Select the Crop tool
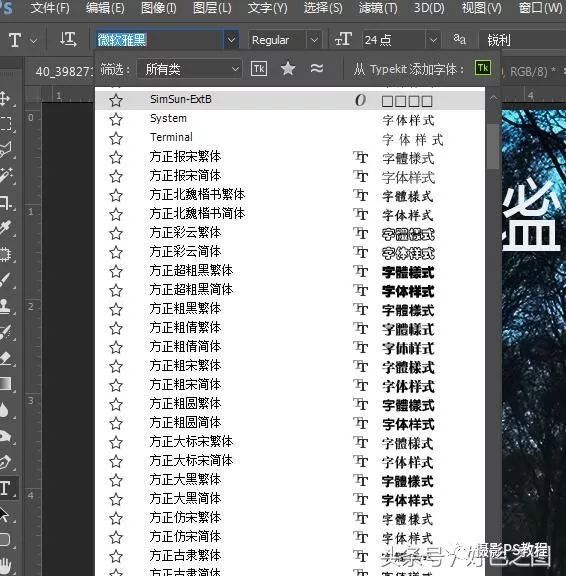566x576 pixels. [x=6, y=202]
